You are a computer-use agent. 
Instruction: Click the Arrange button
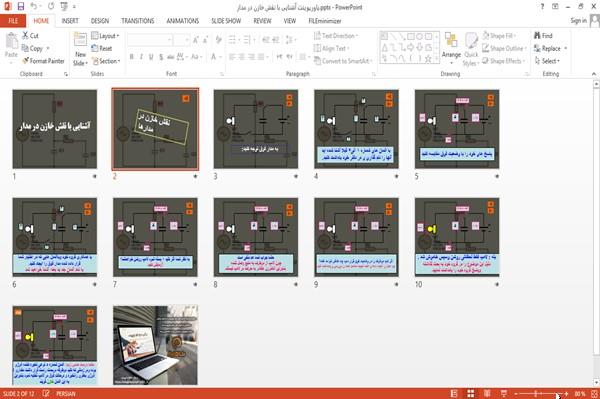pyautogui.click(x=451, y=48)
